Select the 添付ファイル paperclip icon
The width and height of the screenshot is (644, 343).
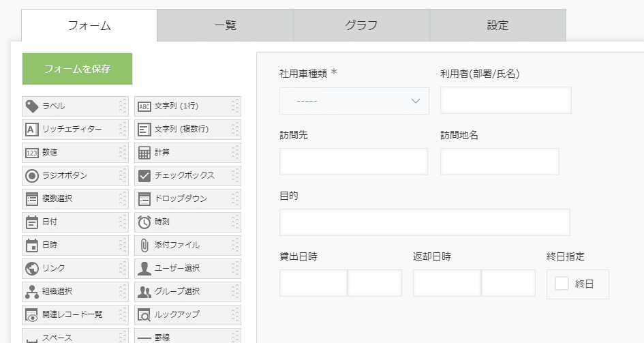click(x=144, y=245)
